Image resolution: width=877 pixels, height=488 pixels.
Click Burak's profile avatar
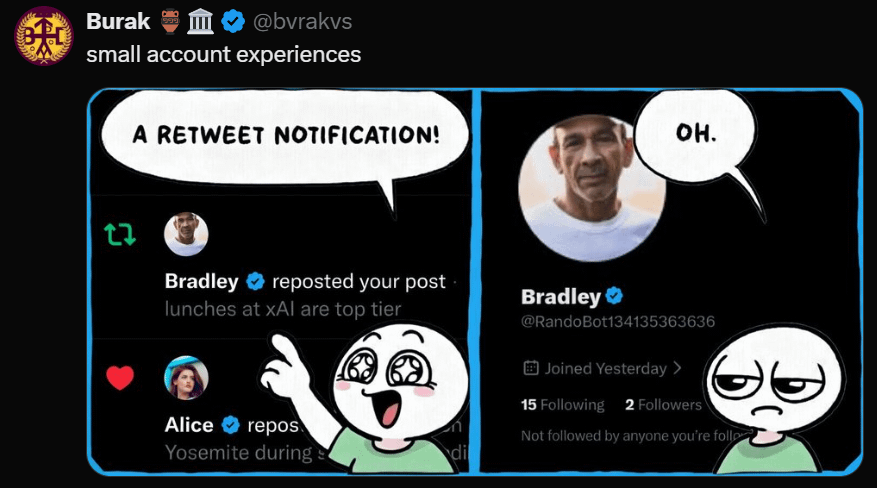click(x=43, y=36)
